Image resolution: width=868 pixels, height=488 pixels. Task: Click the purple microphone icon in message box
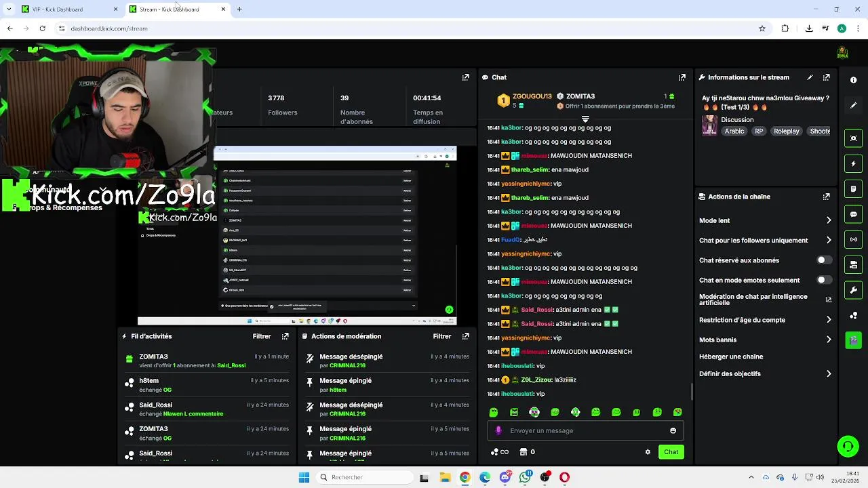(x=498, y=430)
